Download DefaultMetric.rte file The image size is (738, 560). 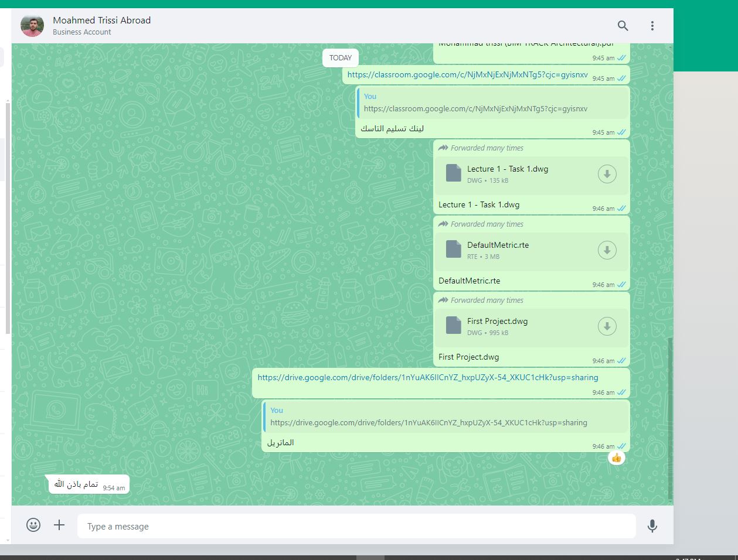point(607,250)
